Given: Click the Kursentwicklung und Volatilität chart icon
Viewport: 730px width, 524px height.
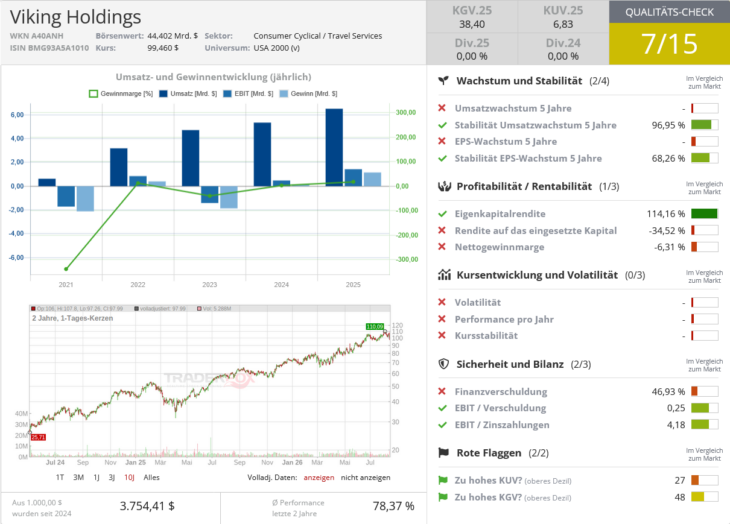Looking at the screenshot, I should [445, 275].
